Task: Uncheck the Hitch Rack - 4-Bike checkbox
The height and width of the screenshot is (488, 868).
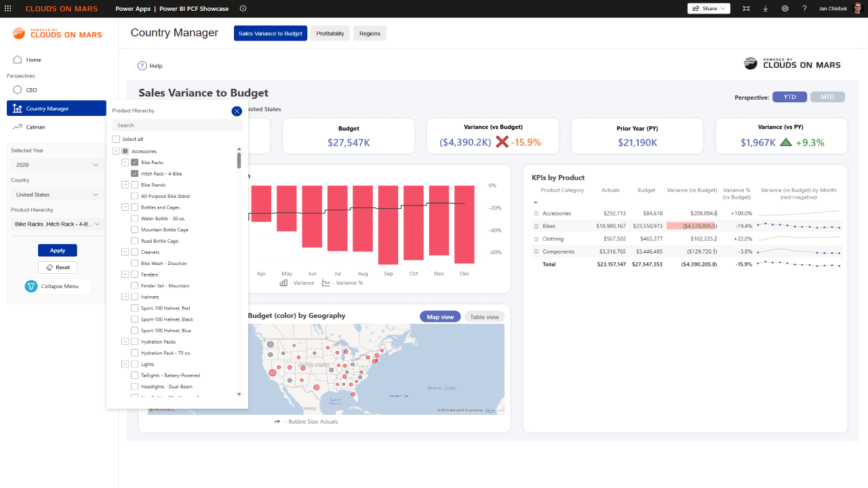Action: (x=134, y=174)
